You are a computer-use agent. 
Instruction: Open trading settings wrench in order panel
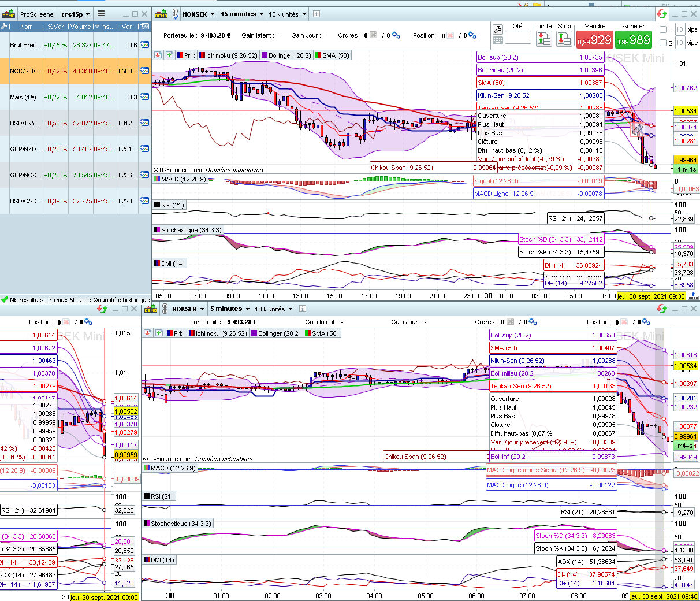[498, 29]
